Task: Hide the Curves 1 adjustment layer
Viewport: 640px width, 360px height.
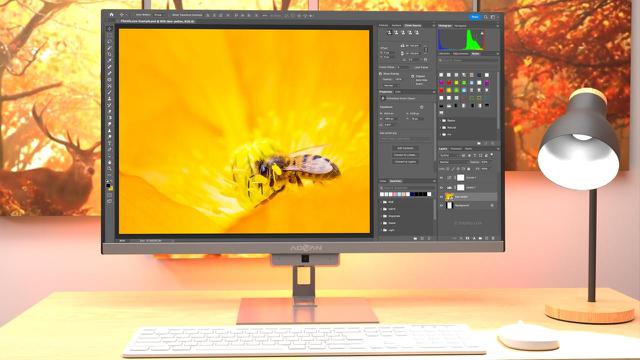Action: (x=441, y=178)
